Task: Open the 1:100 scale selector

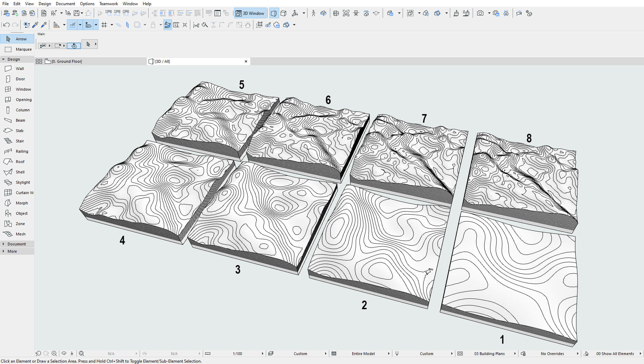Action: [237, 353]
